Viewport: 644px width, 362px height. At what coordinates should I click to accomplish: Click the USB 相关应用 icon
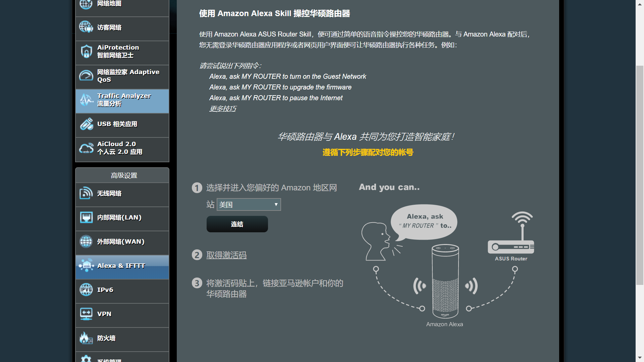click(86, 124)
